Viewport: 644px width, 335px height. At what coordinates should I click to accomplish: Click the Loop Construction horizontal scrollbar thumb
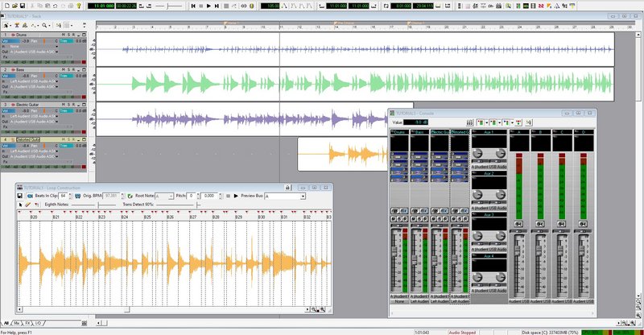(x=127, y=309)
